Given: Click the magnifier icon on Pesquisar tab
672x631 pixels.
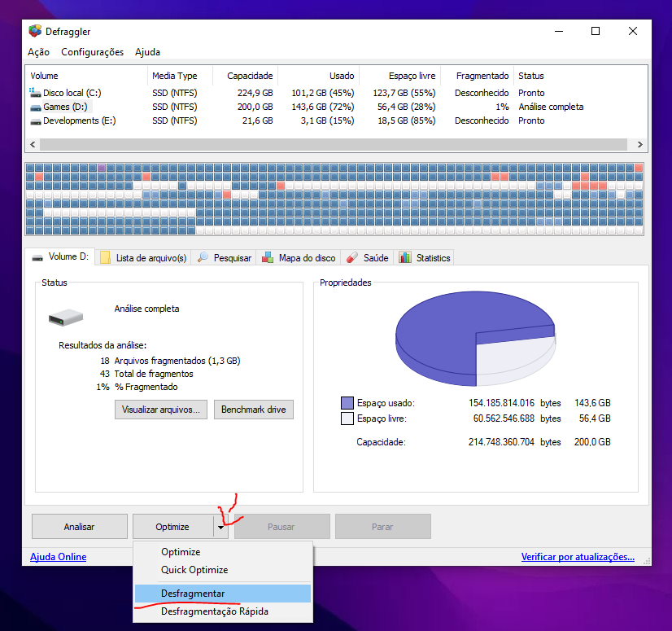Looking at the screenshot, I should [203, 257].
